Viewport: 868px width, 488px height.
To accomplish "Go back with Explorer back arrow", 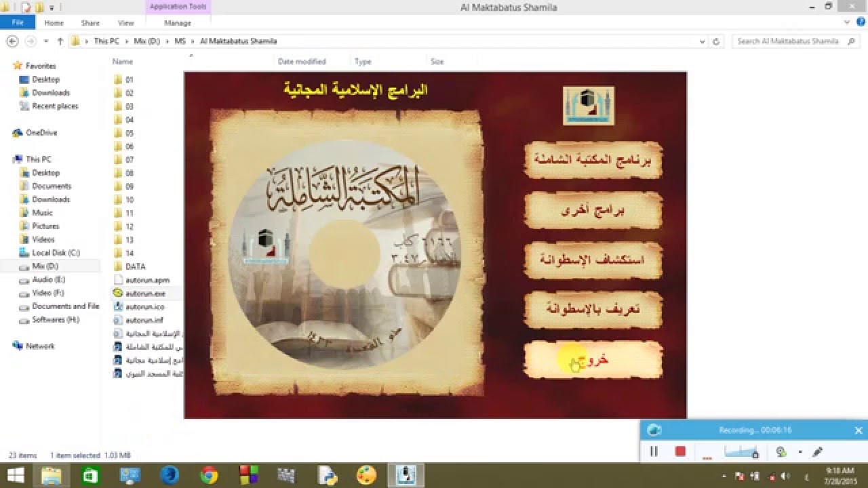I will [12, 41].
